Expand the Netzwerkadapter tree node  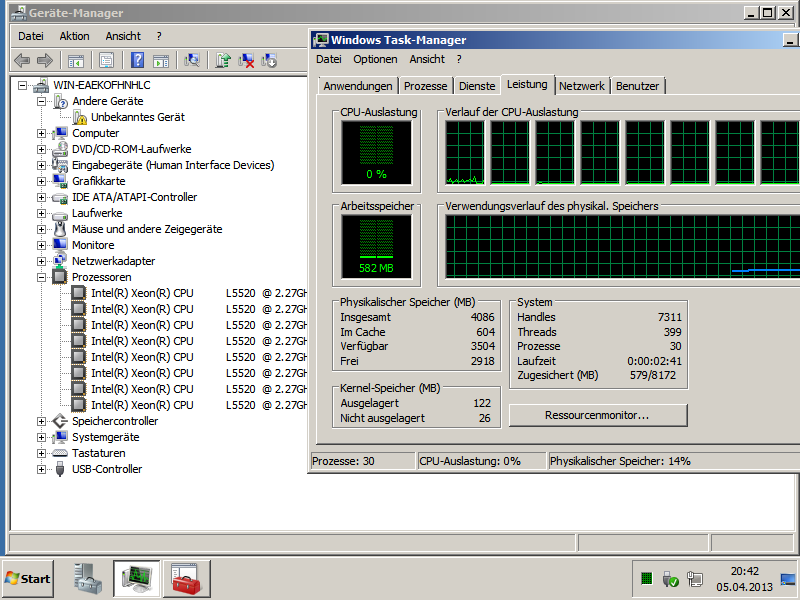41,261
